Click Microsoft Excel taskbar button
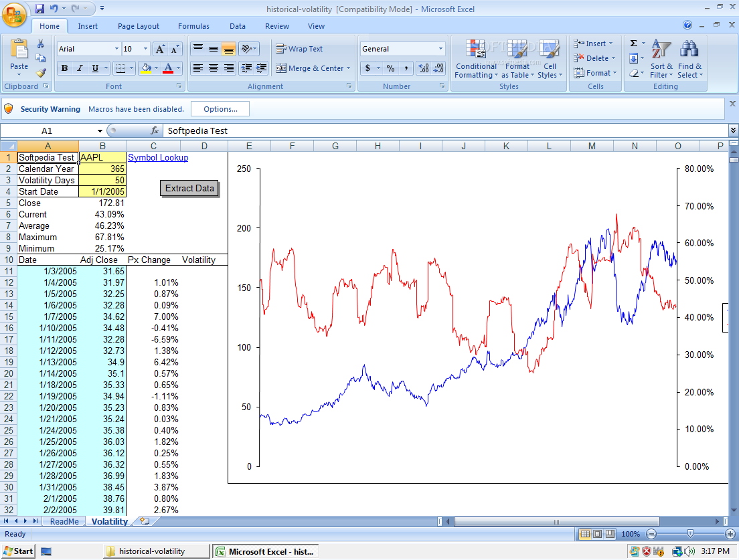Screen dimensions: 739x560 click(265, 551)
